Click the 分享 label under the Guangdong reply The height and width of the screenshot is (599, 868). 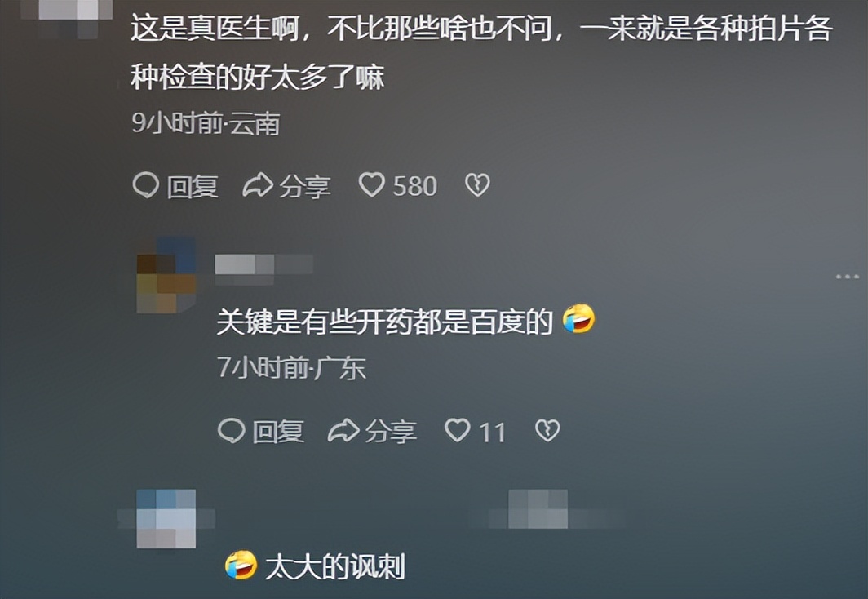(391, 431)
